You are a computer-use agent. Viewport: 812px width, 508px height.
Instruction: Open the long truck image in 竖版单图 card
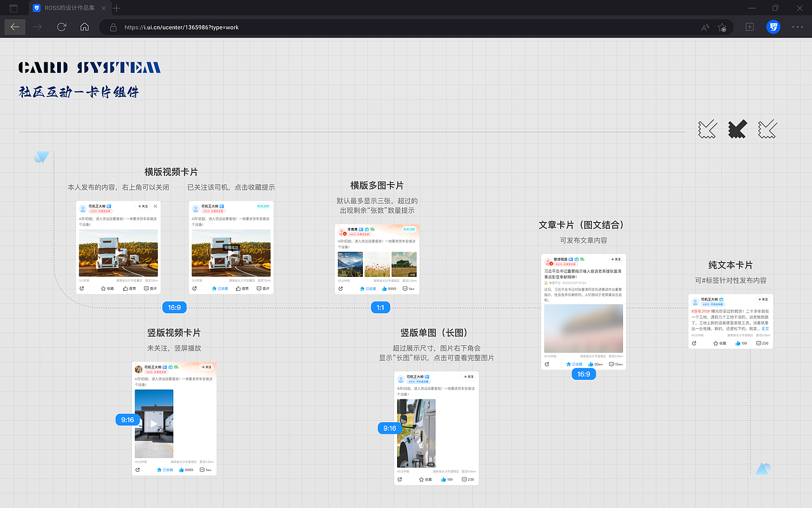pyautogui.click(x=416, y=433)
